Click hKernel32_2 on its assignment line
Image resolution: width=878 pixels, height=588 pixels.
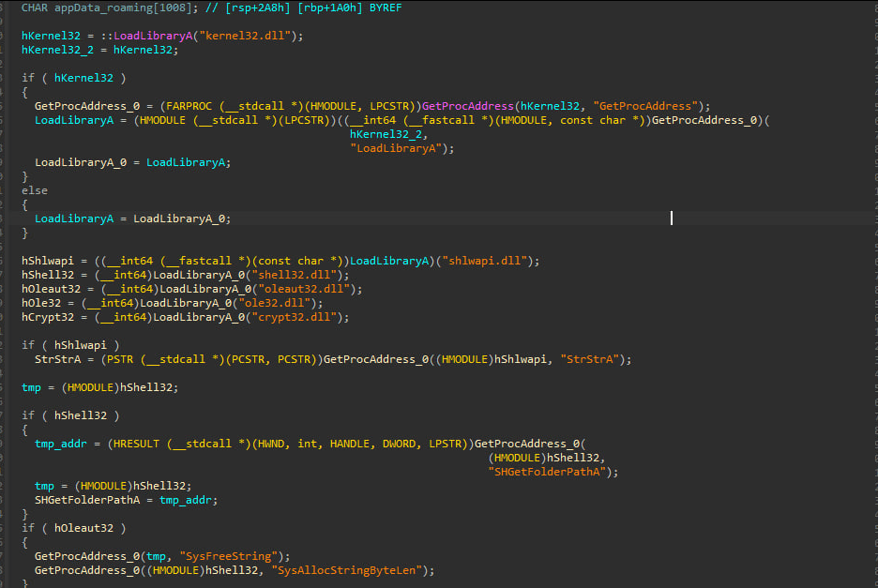point(57,50)
